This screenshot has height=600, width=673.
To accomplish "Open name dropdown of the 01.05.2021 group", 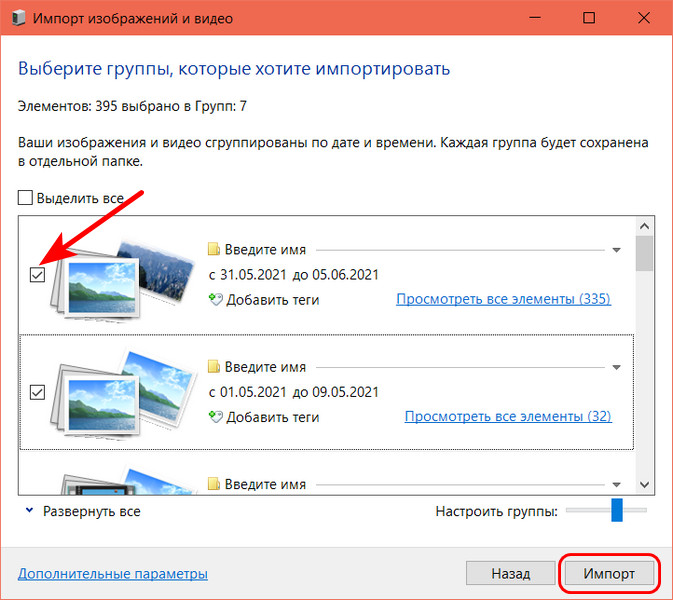I will 616,367.
